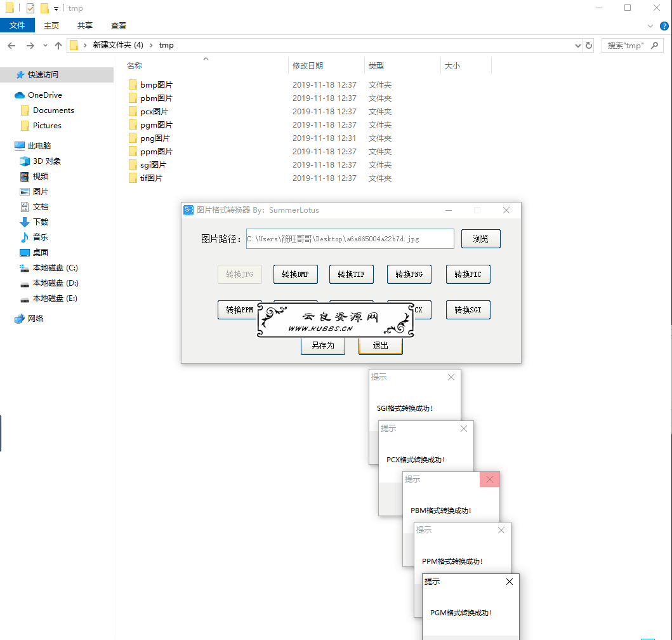Open the 文件 menu tab
672x640 pixels.
pos(17,26)
